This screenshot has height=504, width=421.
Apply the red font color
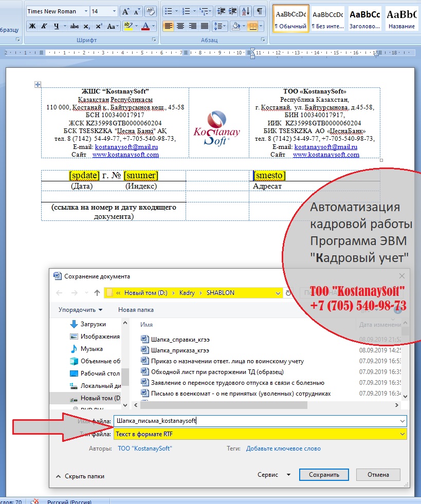pyautogui.click(x=145, y=26)
